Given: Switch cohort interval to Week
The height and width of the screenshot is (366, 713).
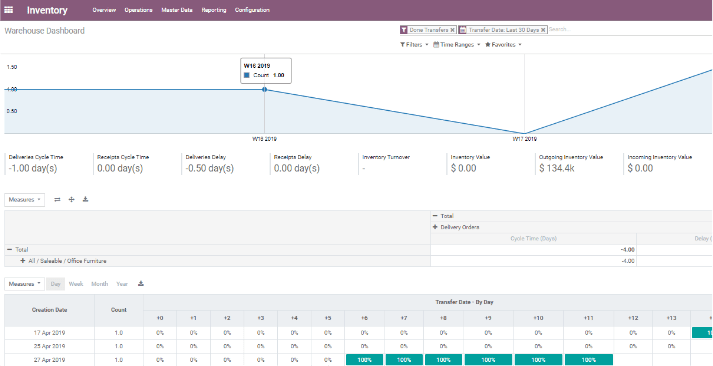Looking at the screenshot, I should pyautogui.click(x=76, y=284).
